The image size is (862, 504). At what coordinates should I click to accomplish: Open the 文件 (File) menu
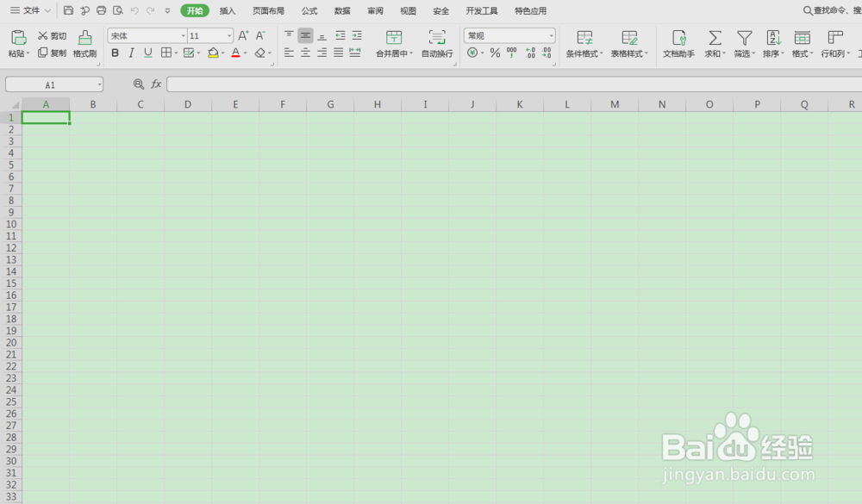point(31,10)
